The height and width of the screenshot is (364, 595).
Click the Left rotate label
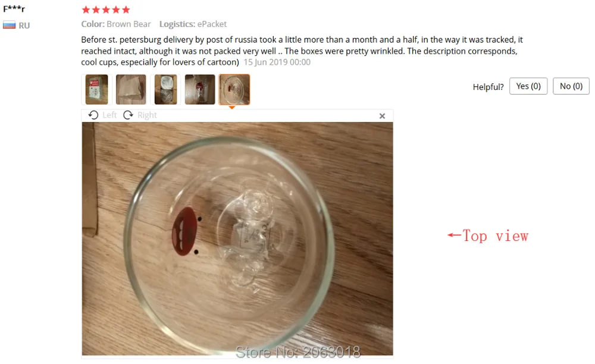(109, 115)
